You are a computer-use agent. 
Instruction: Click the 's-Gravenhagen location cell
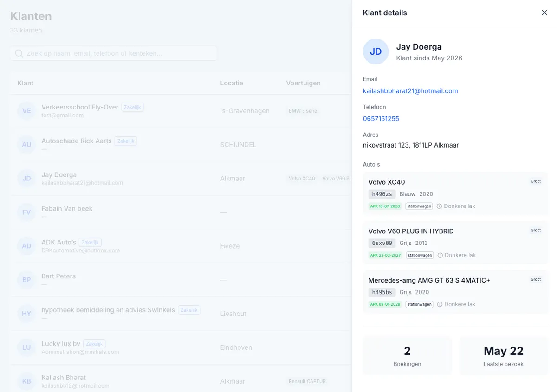tap(245, 111)
